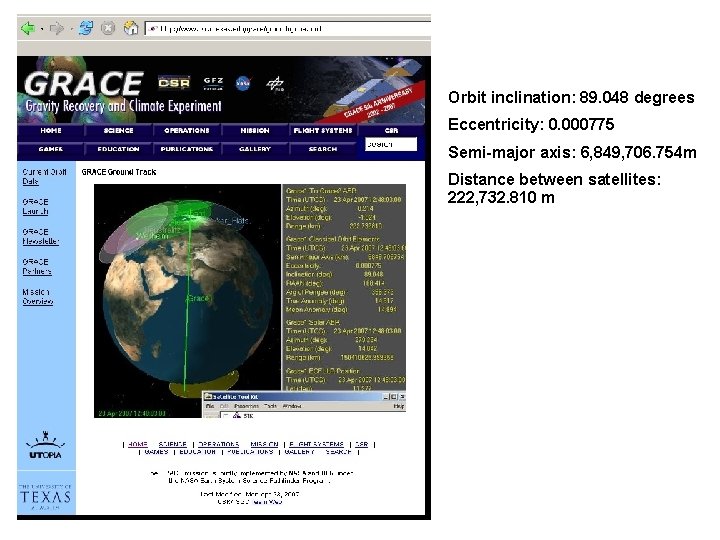Click the browser Stop icon
This screenshot has width=720, height=540.
(x=107, y=28)
